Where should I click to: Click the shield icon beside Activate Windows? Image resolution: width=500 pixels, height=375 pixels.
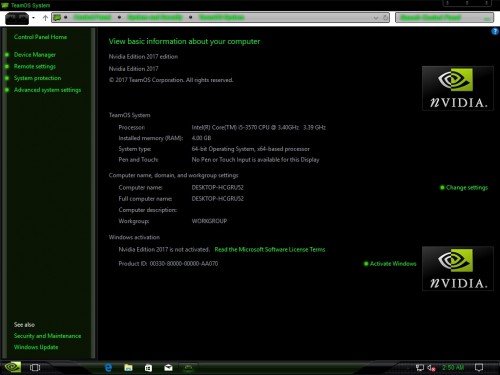pos(366,264)
